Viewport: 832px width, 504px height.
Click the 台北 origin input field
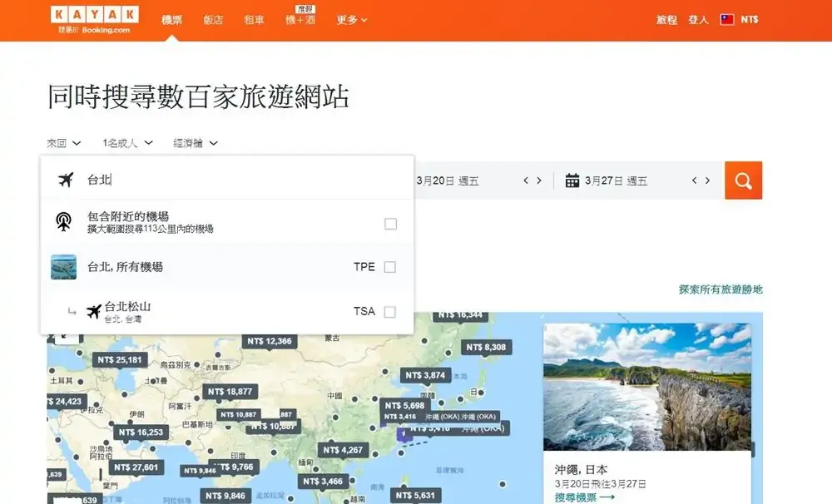[x=241, y=180]
